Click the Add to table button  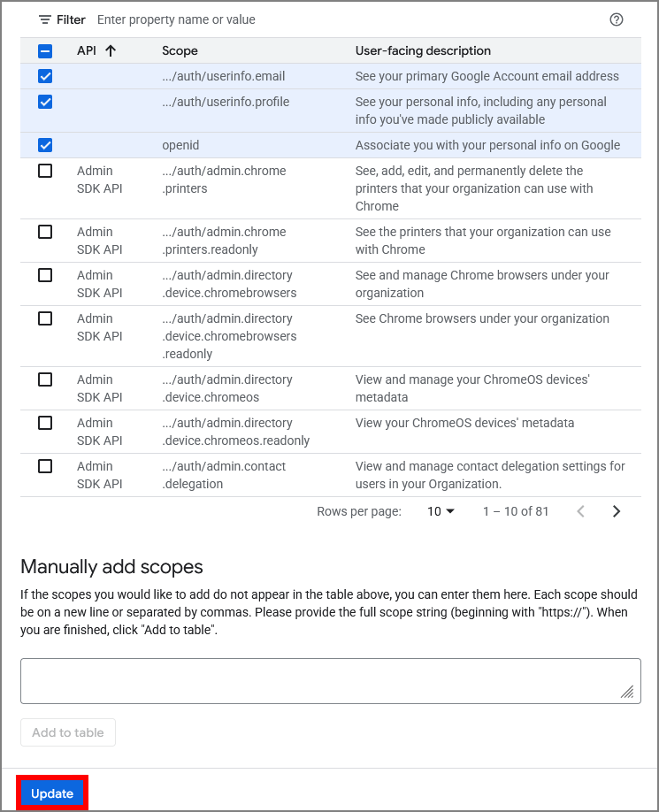click(68, 732)
